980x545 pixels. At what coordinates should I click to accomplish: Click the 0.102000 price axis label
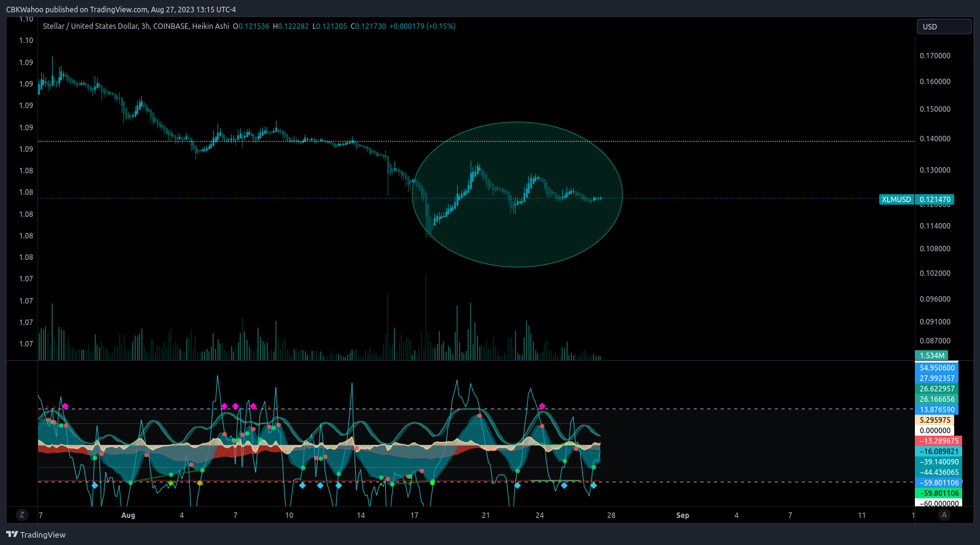[935, 273]
